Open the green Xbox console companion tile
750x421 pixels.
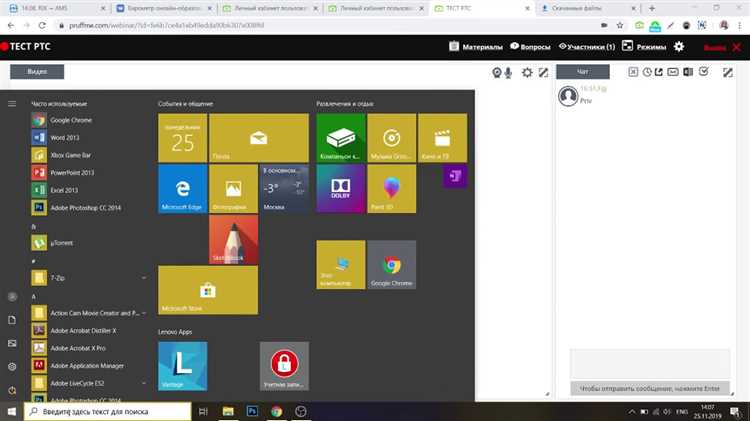[x=341, y=138]
